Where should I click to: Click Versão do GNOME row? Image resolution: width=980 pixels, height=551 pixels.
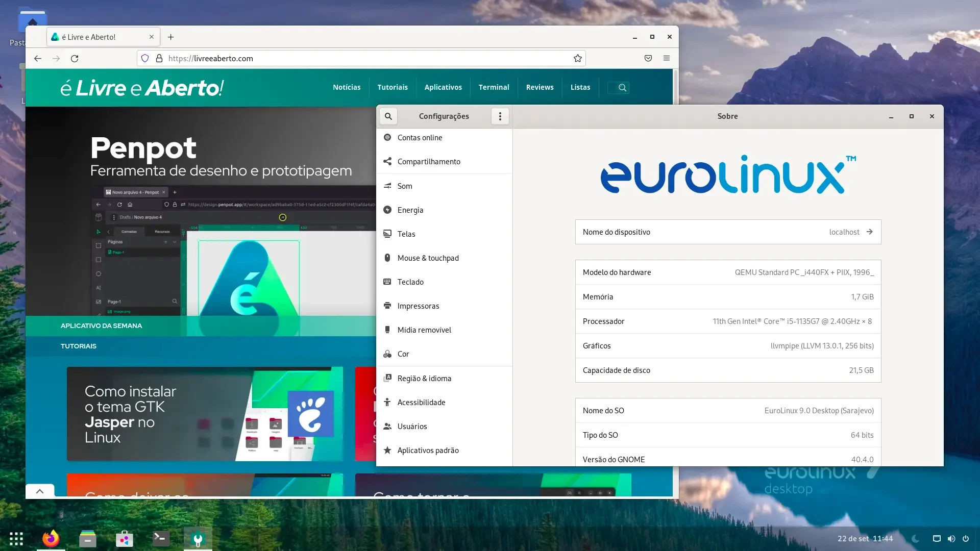click(728, 457)
